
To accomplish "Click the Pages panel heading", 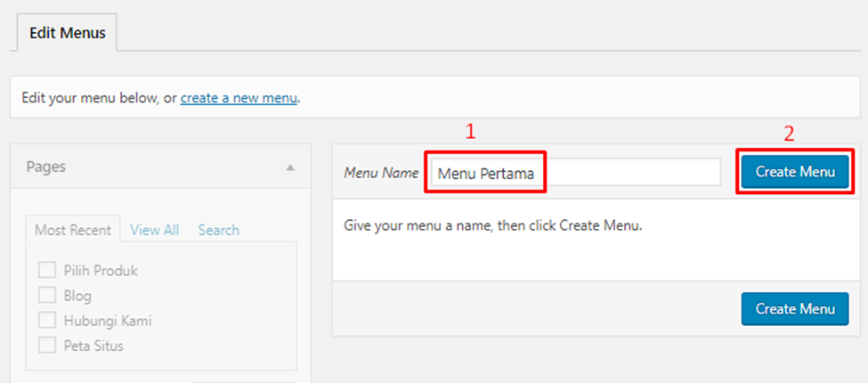I will pyautogui.click(x=45, y=167).
